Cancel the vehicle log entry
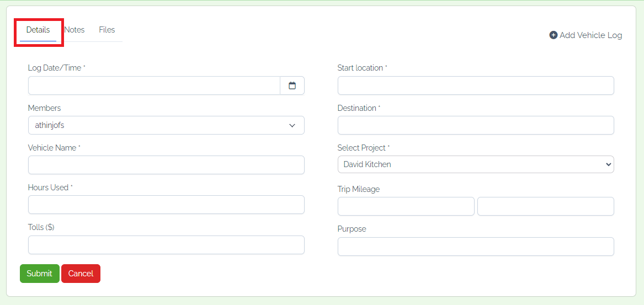The width and height of the screenshot is (644, 305). [x=81, y=274]
